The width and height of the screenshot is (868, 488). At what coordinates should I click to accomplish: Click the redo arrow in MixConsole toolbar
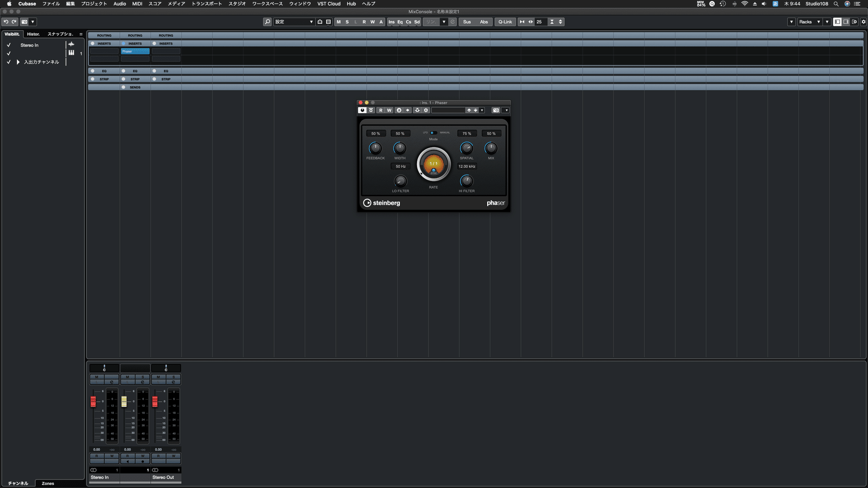pos(14,22)
